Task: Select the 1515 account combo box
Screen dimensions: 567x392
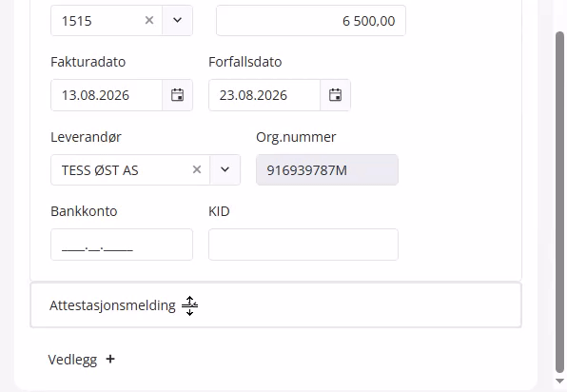Action: tap(122, 20)
